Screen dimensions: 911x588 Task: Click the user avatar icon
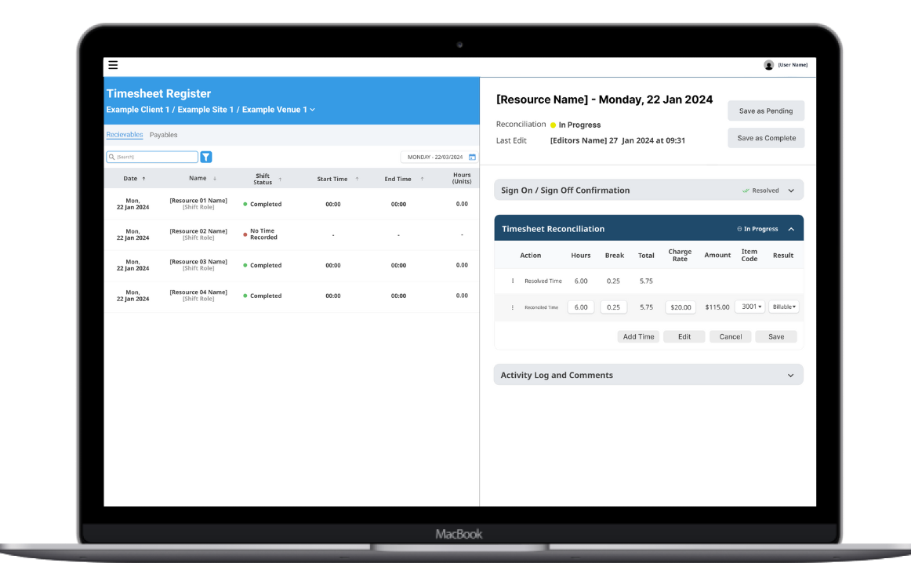[x=768, y=65]
